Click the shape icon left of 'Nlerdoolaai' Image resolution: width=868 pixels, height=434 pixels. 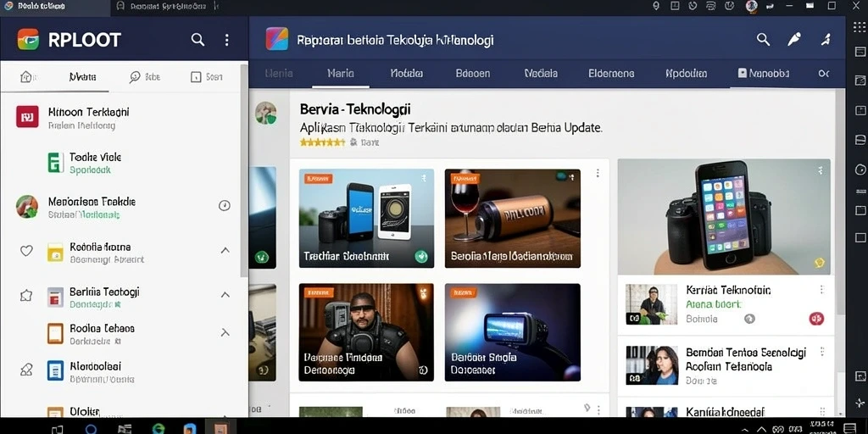pos(26,370)
